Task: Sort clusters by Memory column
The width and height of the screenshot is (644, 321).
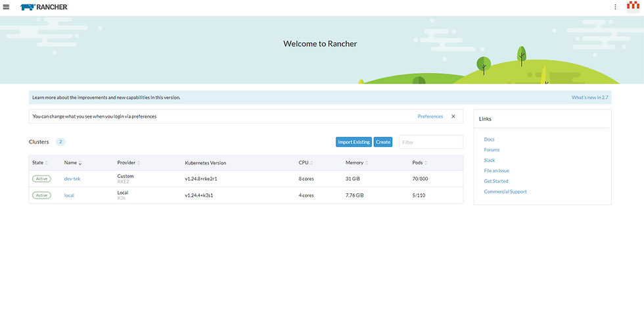Action: (x=356, y=162)
